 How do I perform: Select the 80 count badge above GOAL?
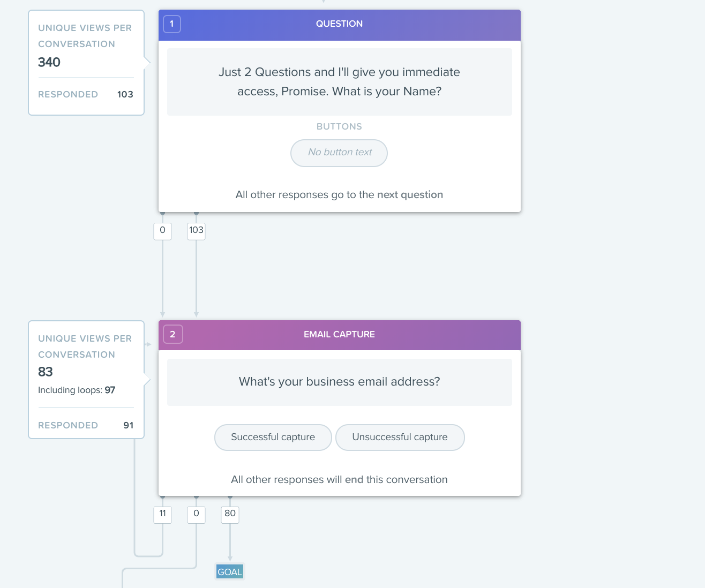[x=230, y=514]
